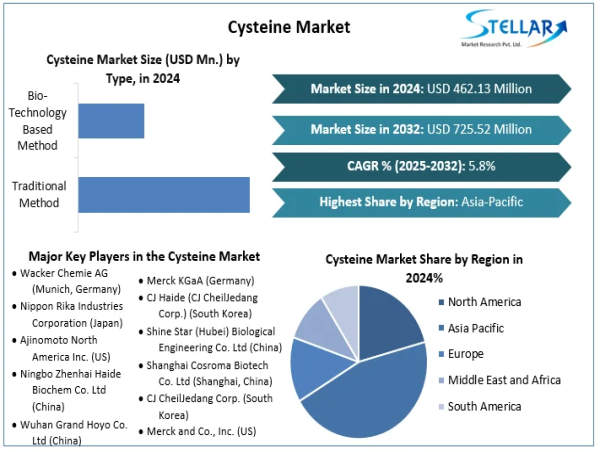
Task: Click 'Ningbo Zhenhai Haide Biochem' entry
Action: [x=66, y=390]
